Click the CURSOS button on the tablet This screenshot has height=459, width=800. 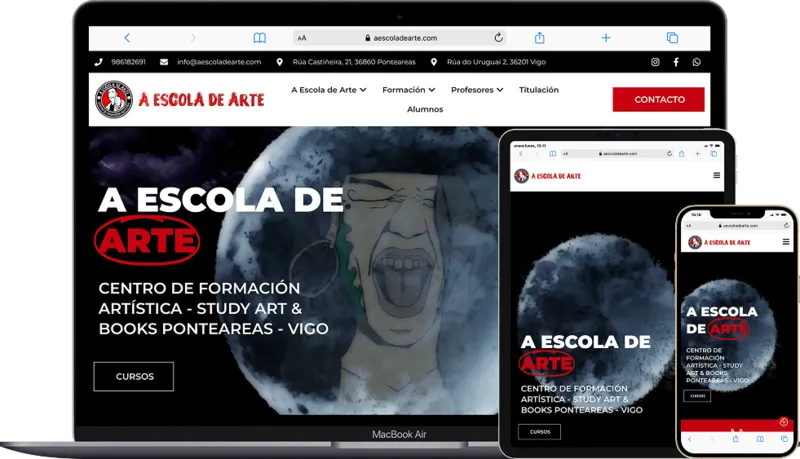point(539,431)
